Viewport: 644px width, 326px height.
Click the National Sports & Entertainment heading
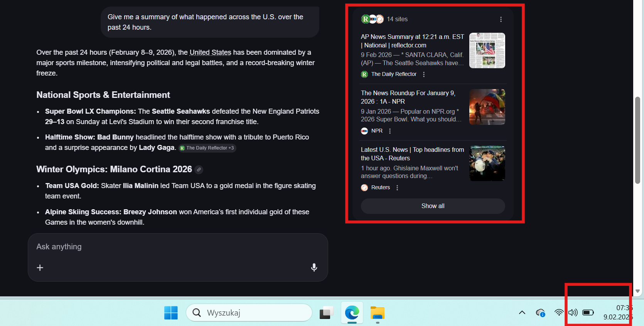click(x=103, y=95)
